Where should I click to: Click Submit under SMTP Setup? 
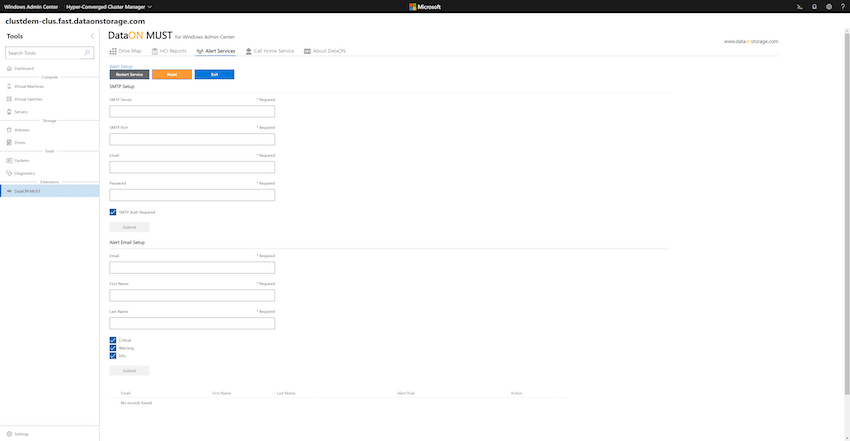click(130, 227)
